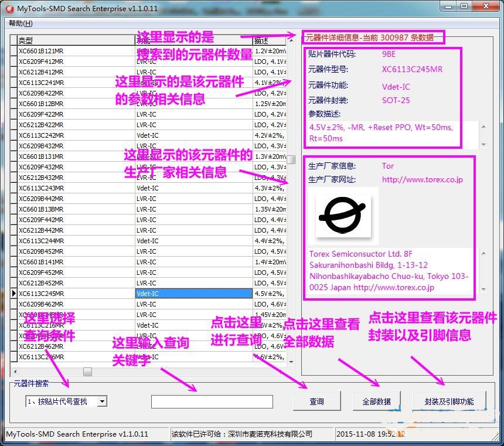504x446 pixels.
Task: Click the table scroll-down arrow
Action: [x=291, y=362]
